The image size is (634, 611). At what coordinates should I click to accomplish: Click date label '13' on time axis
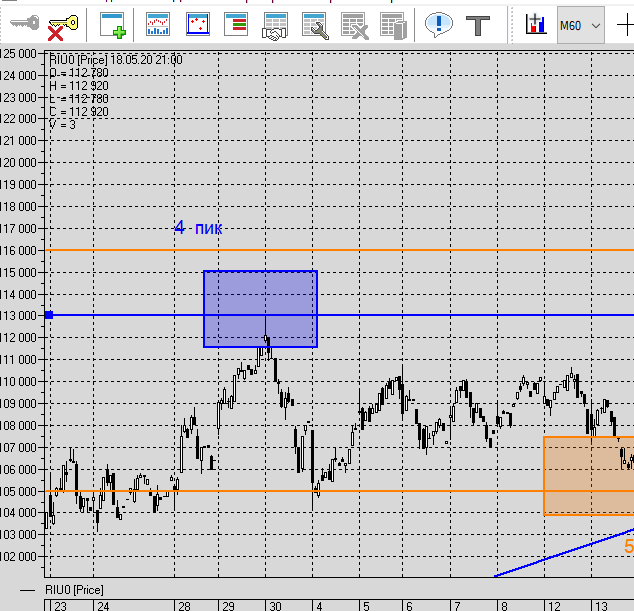(601, 606)
